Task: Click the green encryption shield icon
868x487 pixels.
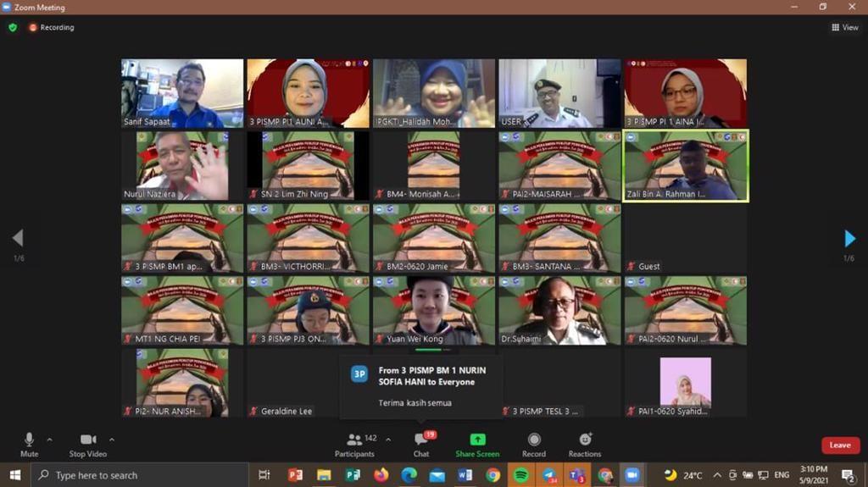Action: click(13, 27)
